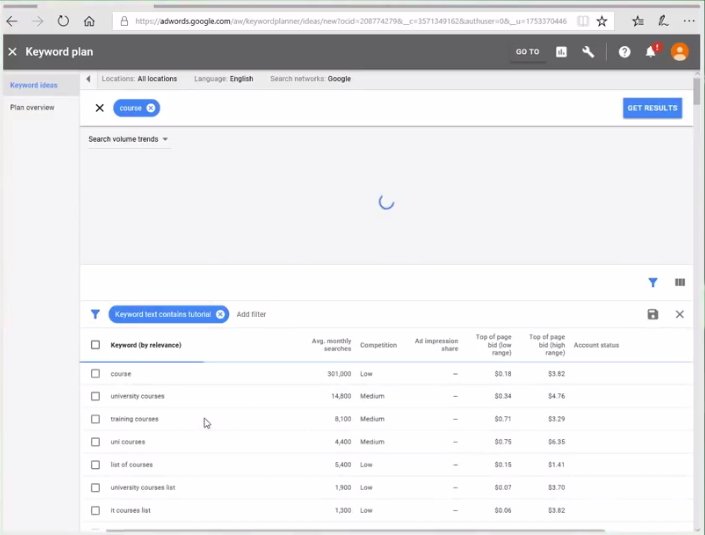Open the Plan overview tab
This screenshot has height=535, width=705.
pyautogui.click(x=32, y=107)
